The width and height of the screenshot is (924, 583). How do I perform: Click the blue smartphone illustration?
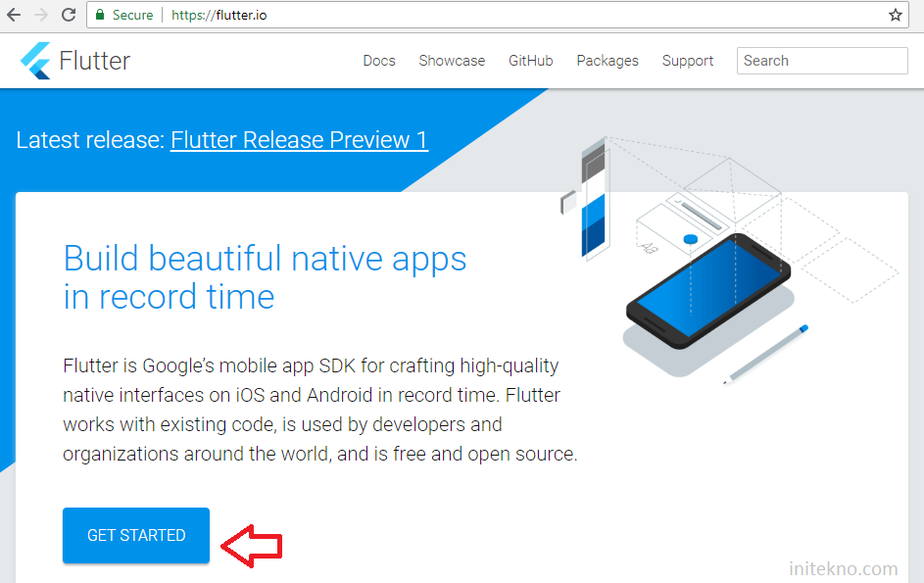712,294
